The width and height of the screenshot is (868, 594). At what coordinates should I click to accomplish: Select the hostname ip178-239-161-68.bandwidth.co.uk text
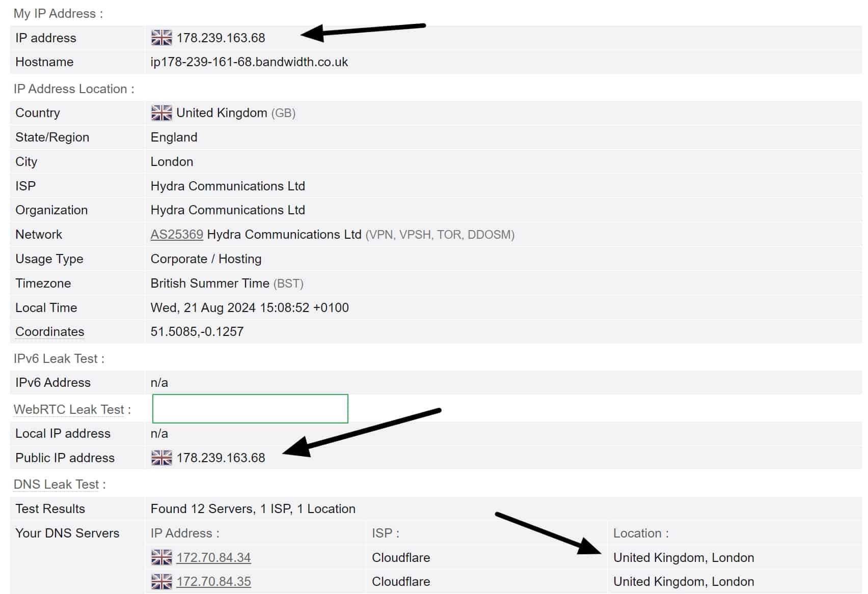(249, 62)
